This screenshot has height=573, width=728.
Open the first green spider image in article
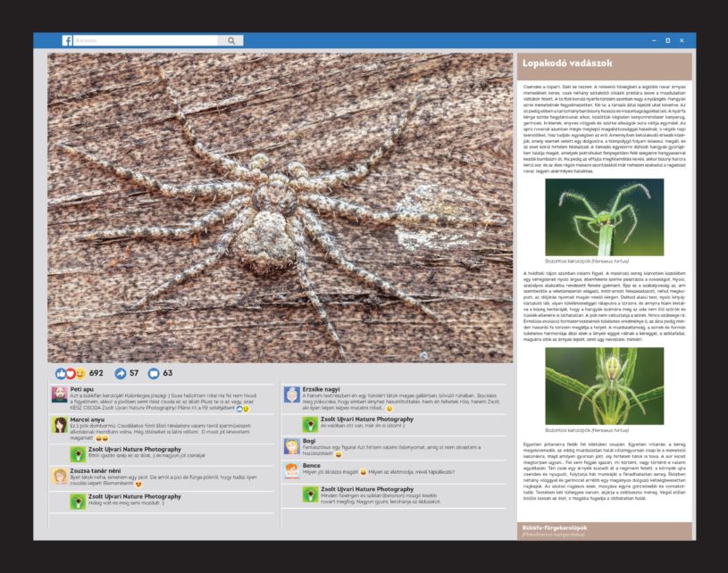coord(604,217)
